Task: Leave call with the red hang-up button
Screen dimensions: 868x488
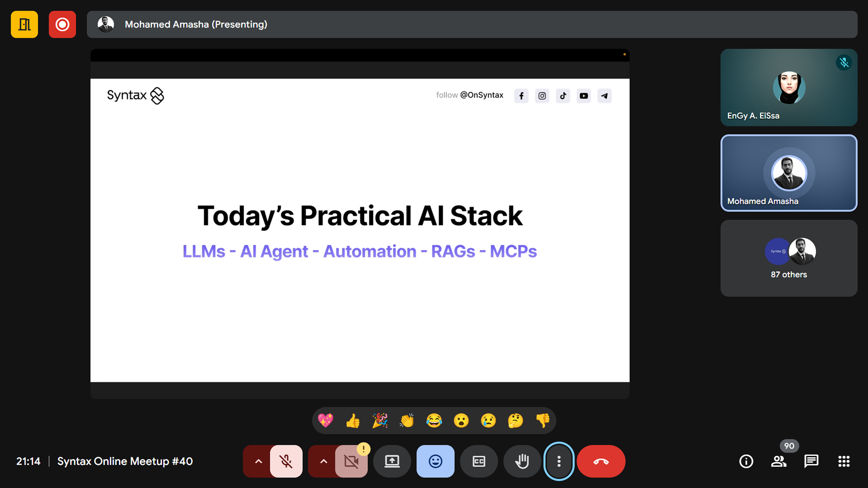Action: (x=601, y=461)
